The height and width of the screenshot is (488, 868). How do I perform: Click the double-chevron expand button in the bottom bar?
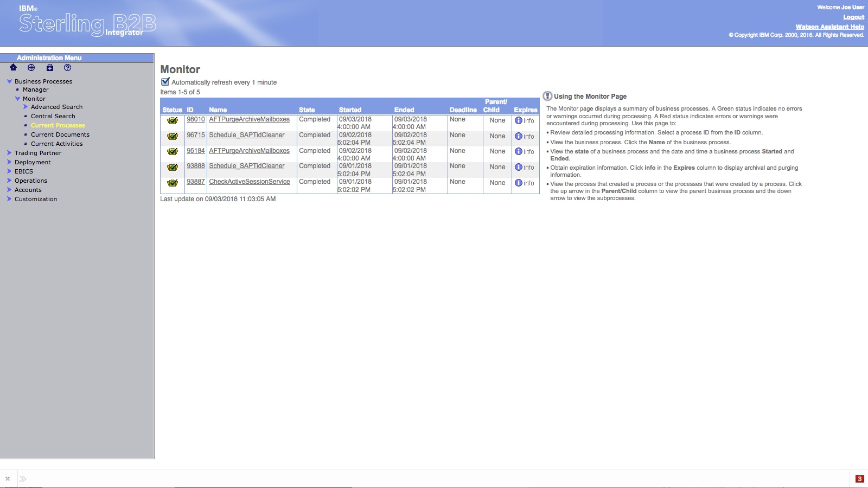[23, 479]
